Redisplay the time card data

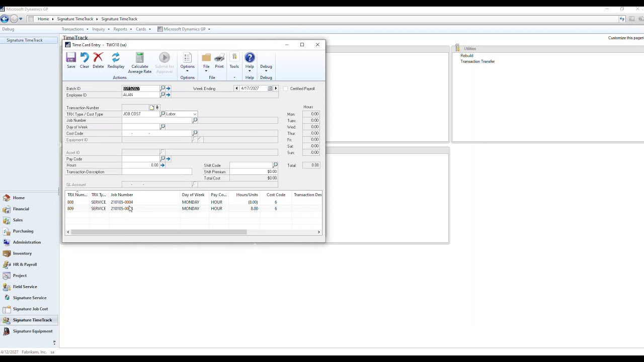116,61
